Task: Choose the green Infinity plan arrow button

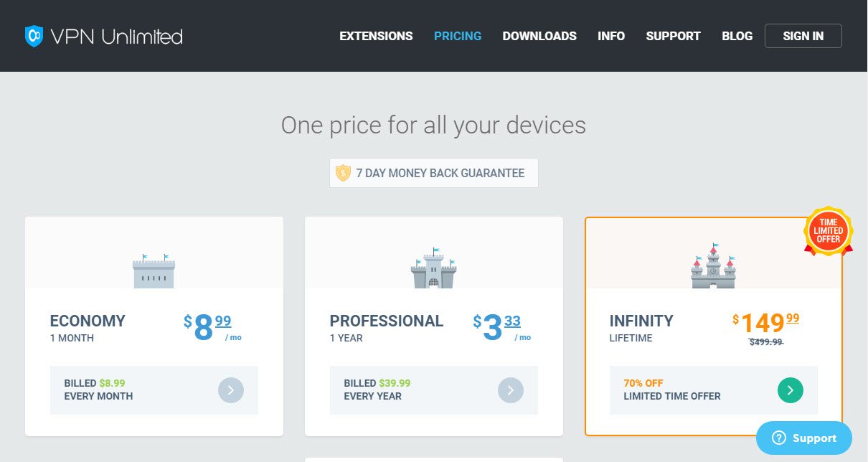Action: tap(791, 390)
